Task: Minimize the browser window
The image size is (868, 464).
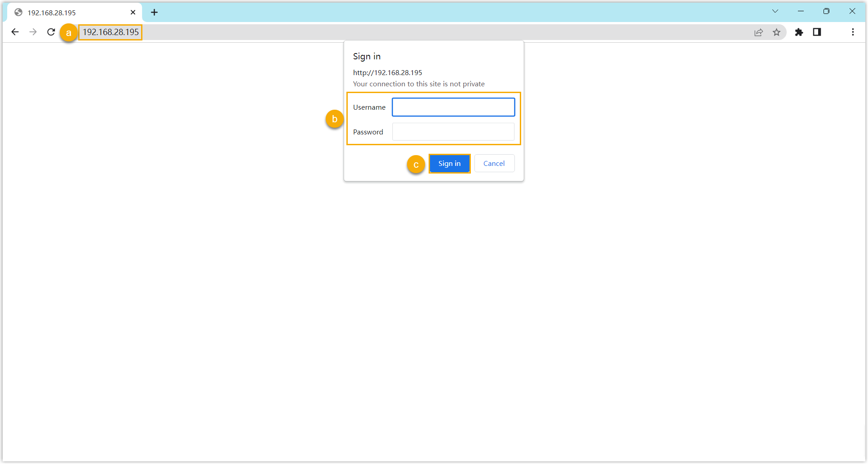Action: (801, 11)
